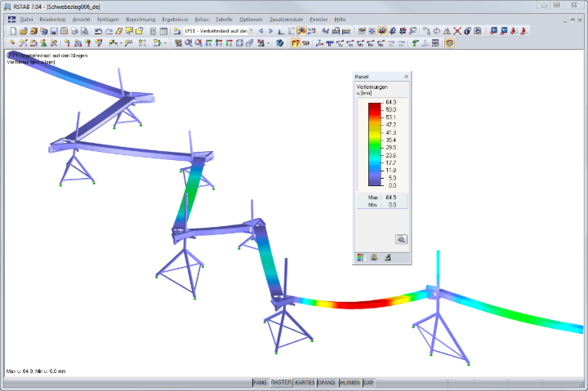The width and height of the screenshot is (588, 391).
Task: Click the info sphere icon
Action: coord(467,31)
